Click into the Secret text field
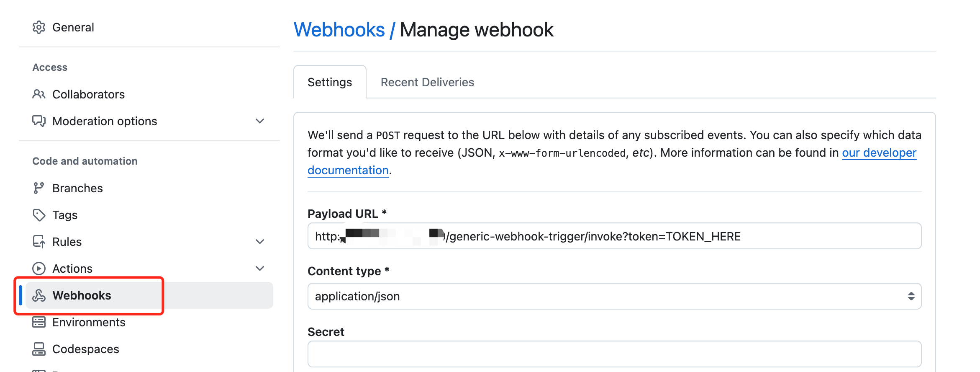This screenshot has height=372, width=980. (614, 354)
